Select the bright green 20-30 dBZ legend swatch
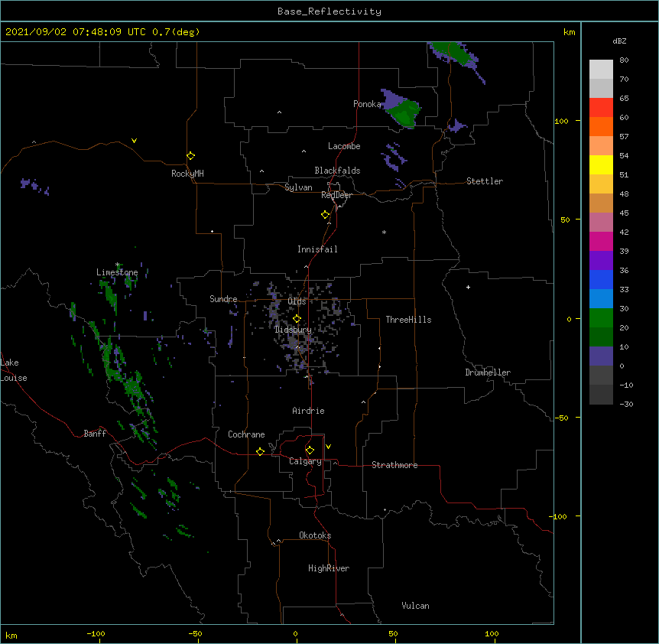Image resolution: width=659 pixels, height=644 pixels. pyautogui.click(x=601, y=318)
